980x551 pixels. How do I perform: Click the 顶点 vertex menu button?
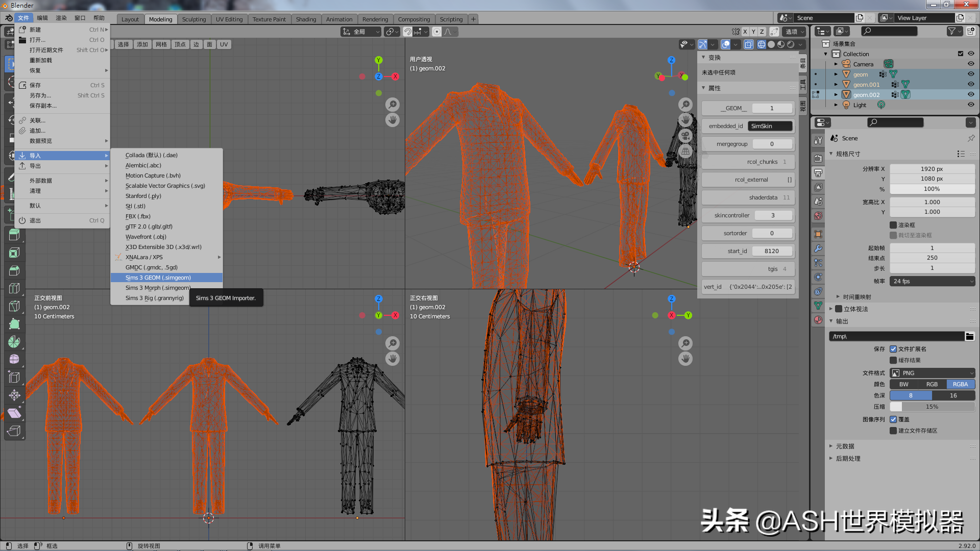180,44
